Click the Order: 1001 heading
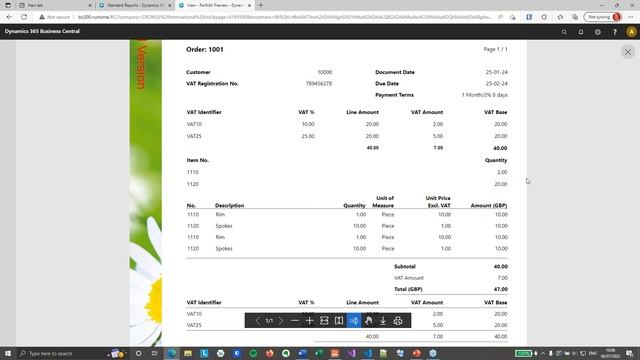Image resolution: width=640 pixels, height=360 pixels. click(x=205, y=49)
